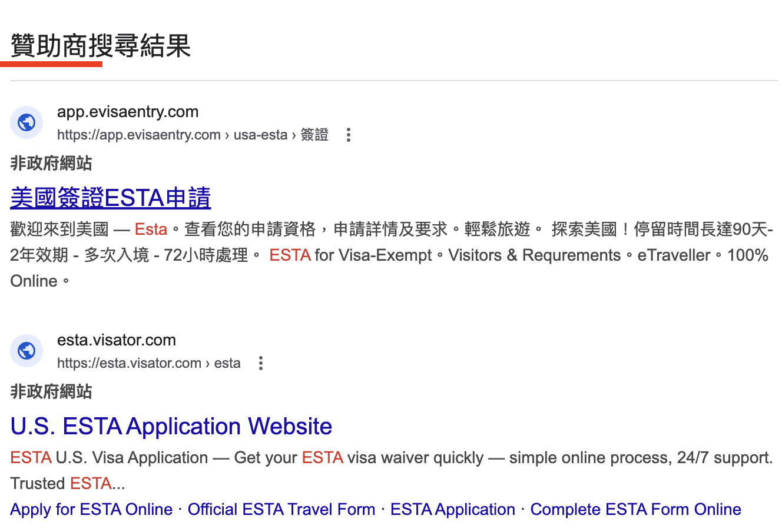This screenshot has height=532, width=782.
Task: Click the https://app.evisaentry.com › usa-esta › 簽證 URL
Action: coord(193,135)
